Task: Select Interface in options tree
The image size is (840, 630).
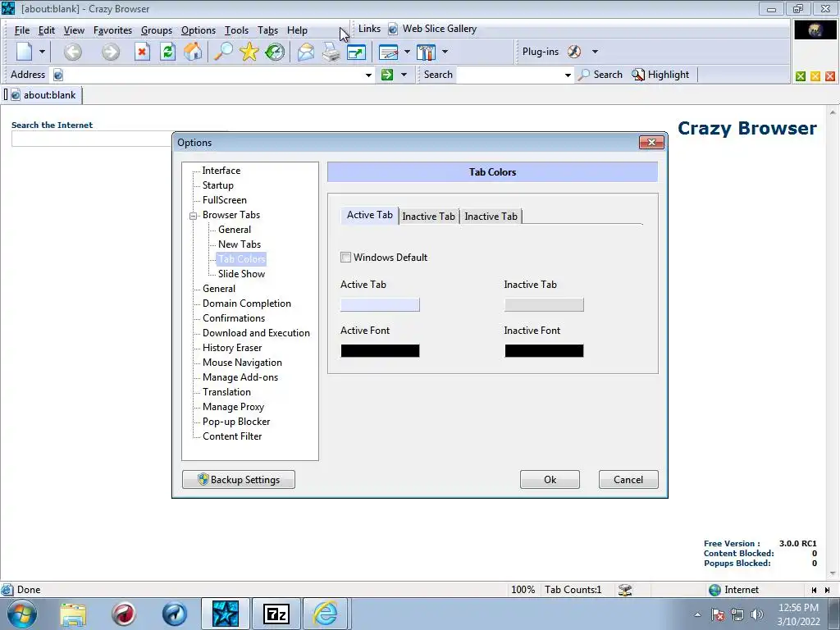Action: pos(221,171)
